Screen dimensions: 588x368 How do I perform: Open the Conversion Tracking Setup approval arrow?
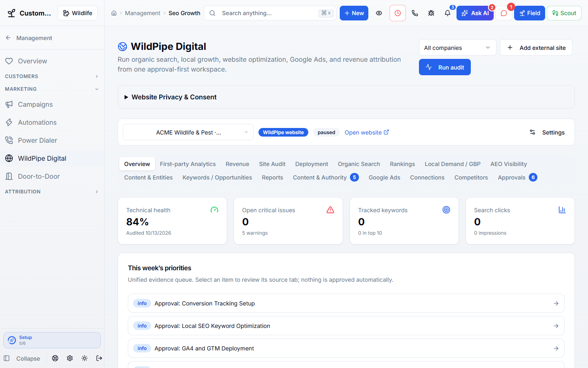(556, 303)
